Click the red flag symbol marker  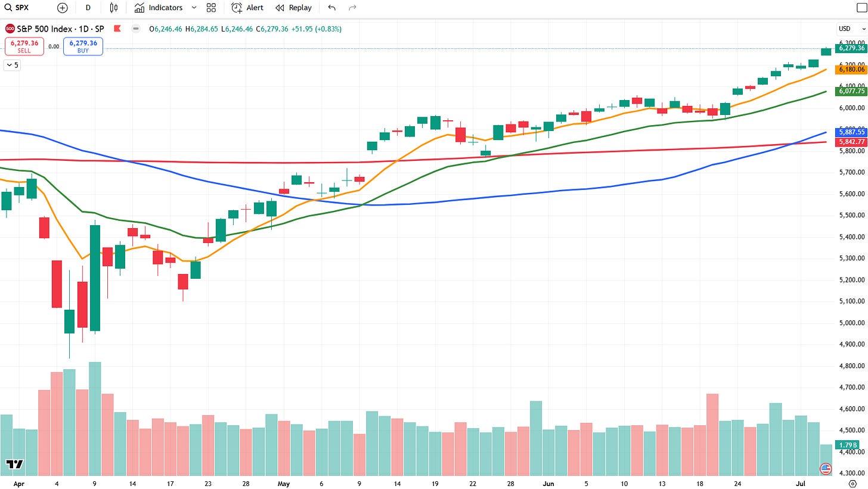117,29
